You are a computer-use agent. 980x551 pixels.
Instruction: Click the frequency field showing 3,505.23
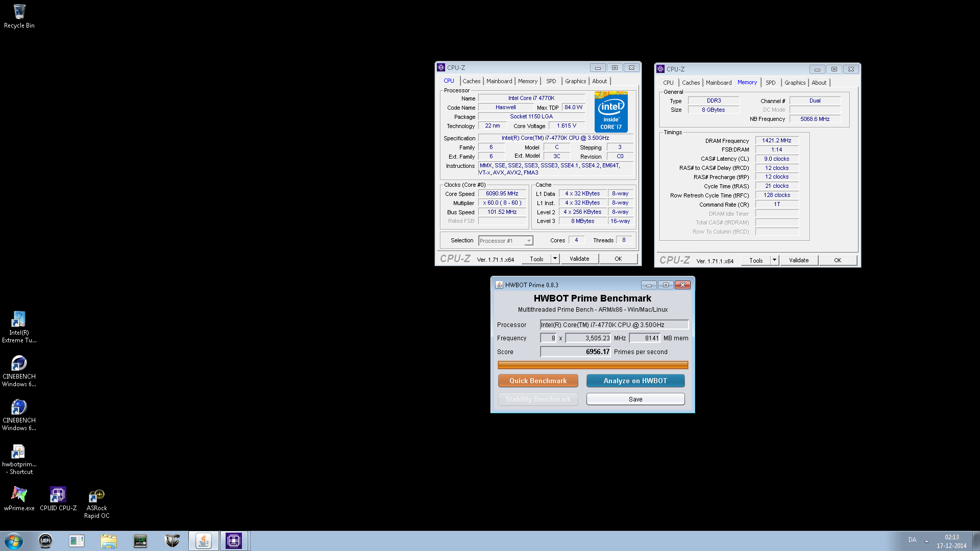588,338
